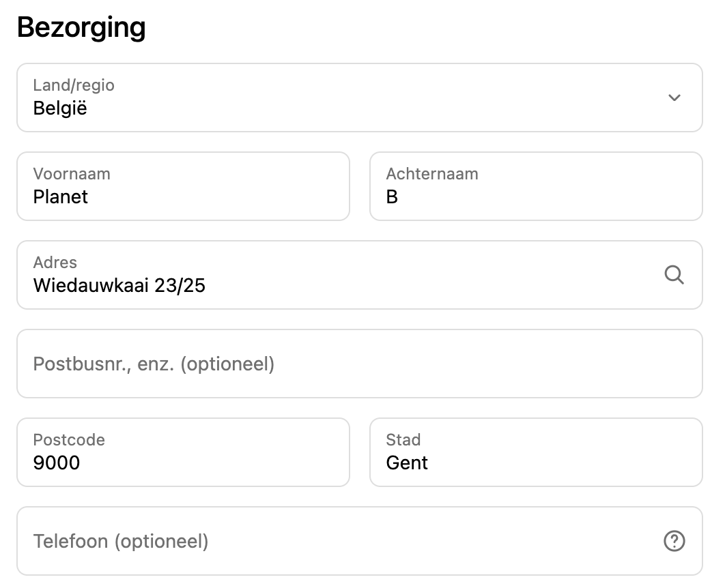
Task: Open the Land/regio country dropdown
Action: click(359, 98)
